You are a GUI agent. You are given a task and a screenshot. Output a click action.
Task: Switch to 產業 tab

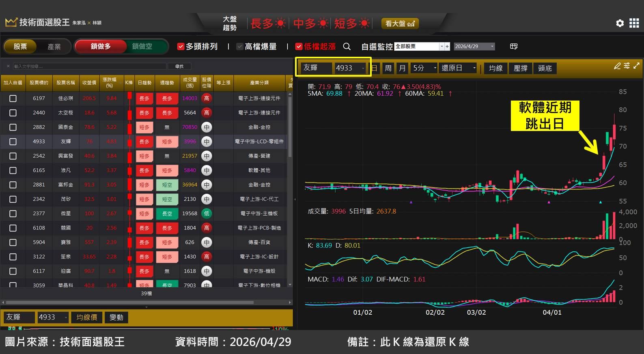(54, 47)
